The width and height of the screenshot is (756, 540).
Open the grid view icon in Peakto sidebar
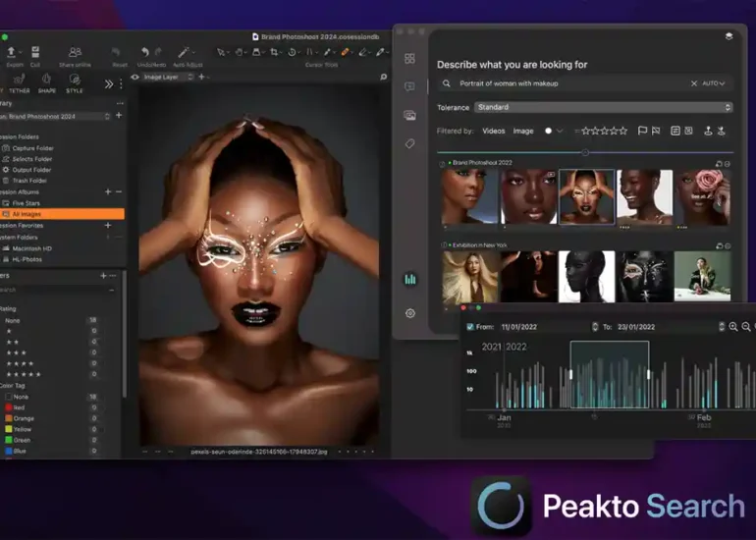point(409,58)
